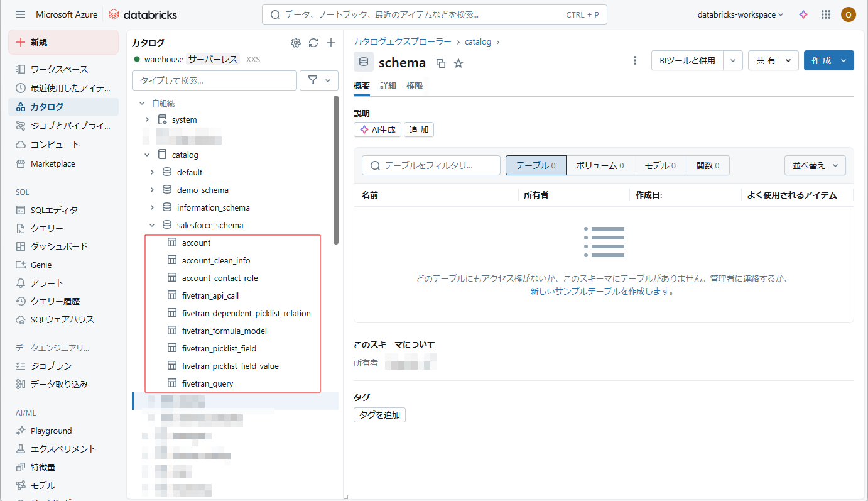
Task: Open the 並べ替え sort dropdown
Action: tap(815, 165)
